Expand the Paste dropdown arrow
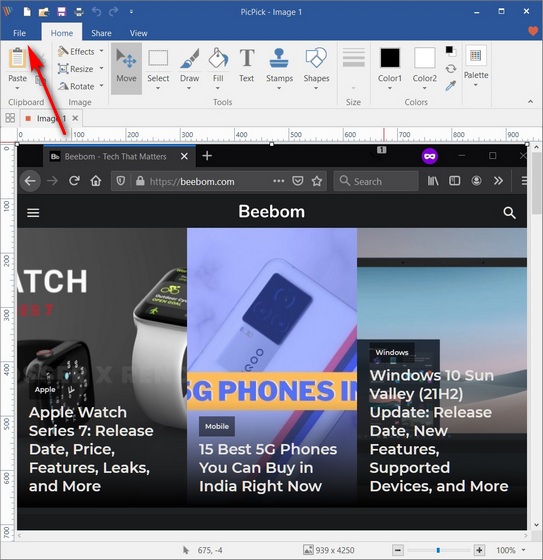Screen dimensions: 543x560 [18, 88]
